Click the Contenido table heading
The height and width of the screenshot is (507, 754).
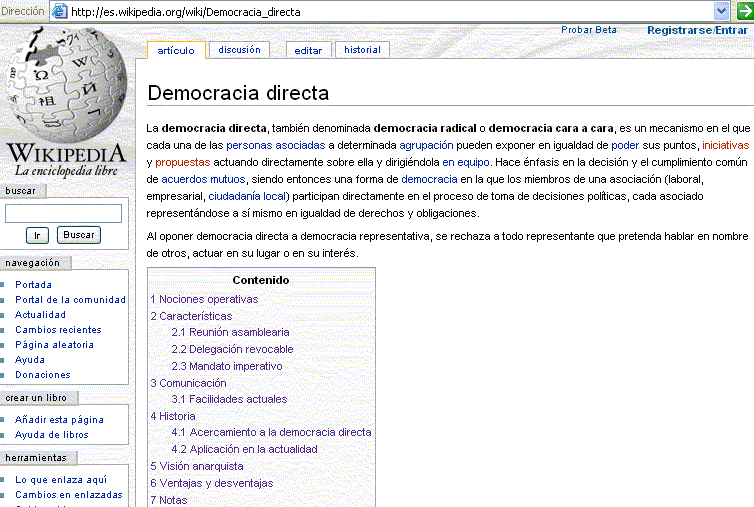click(x=261, y=280)
